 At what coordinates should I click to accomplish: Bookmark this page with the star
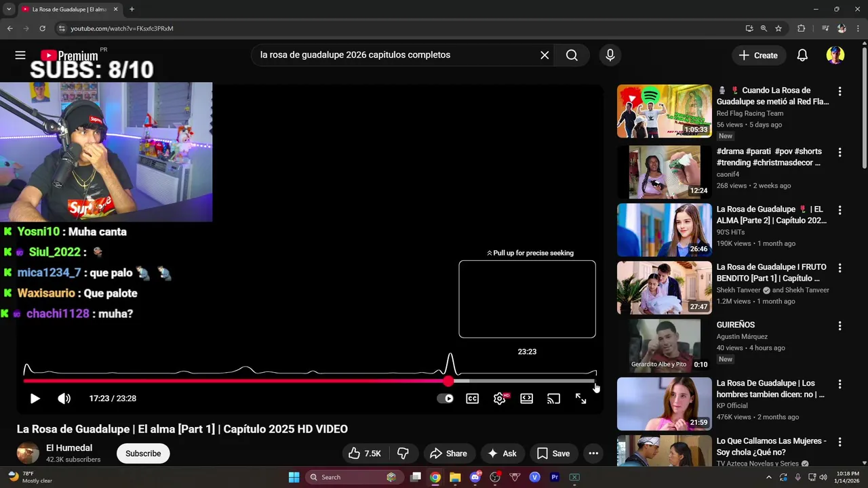point(778,28)
